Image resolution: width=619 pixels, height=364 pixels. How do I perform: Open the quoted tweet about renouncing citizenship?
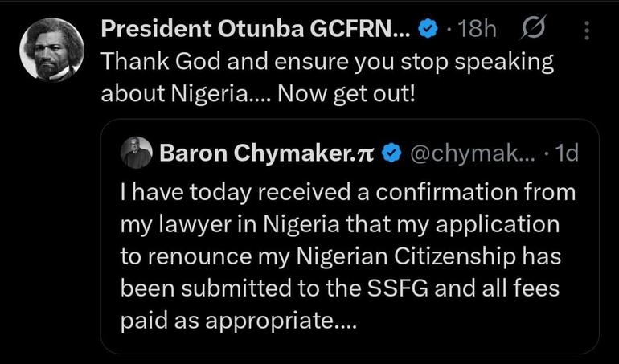(350, 236)
